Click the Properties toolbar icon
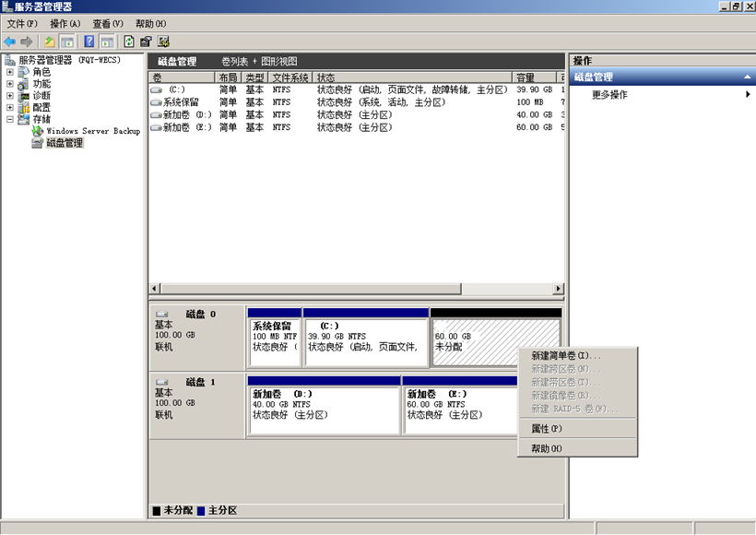The height and width of the screenshot is (535, 756). click(146, 42)
